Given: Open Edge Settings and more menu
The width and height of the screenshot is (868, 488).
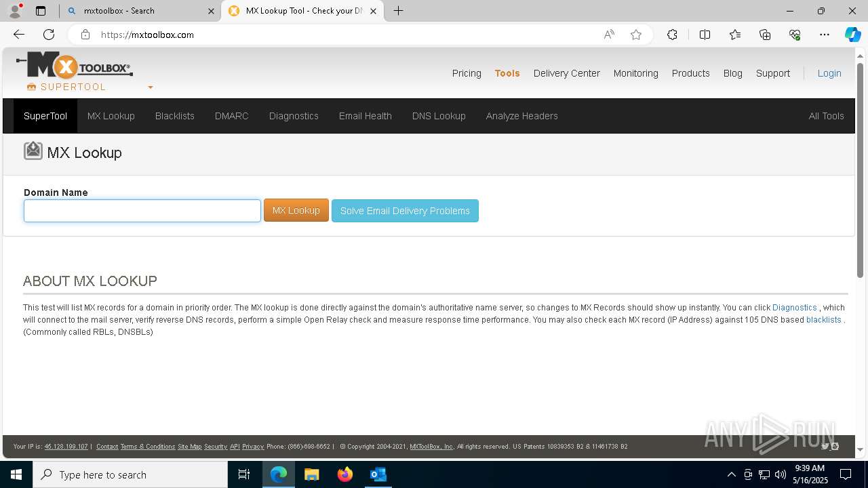Looking at the screenshot, I should point(825,35).
